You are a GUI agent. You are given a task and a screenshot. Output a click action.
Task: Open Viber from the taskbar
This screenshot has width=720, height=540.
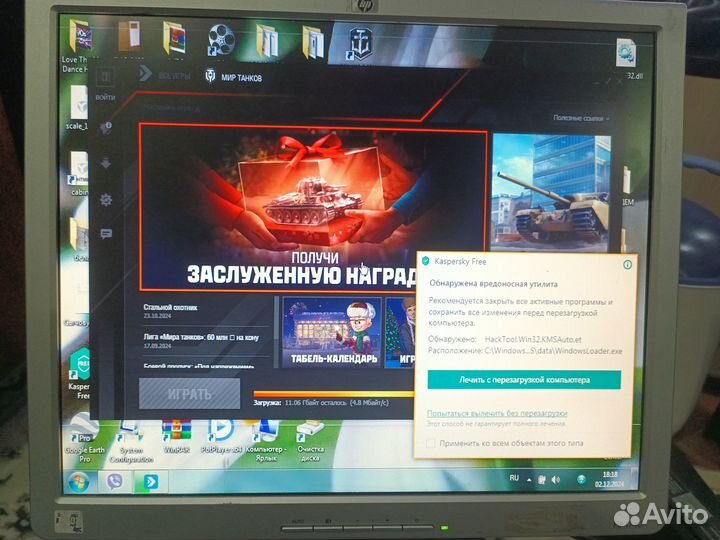coord(114,481)
